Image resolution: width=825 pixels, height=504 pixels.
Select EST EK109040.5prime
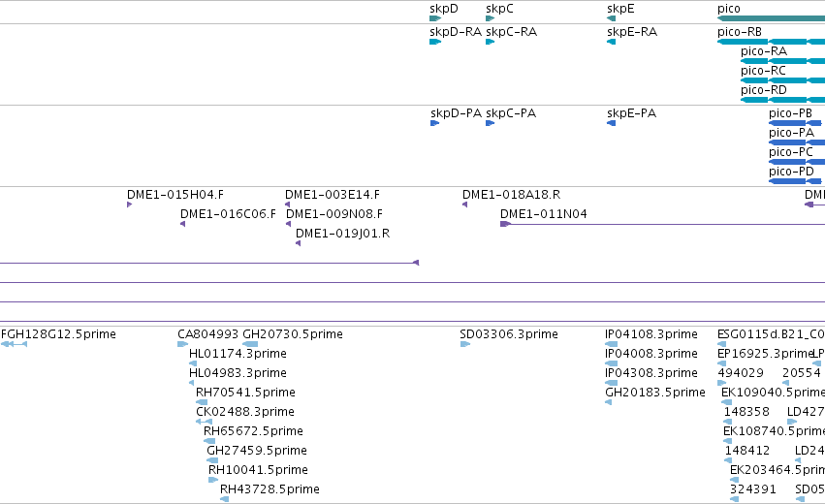point(727,402)
